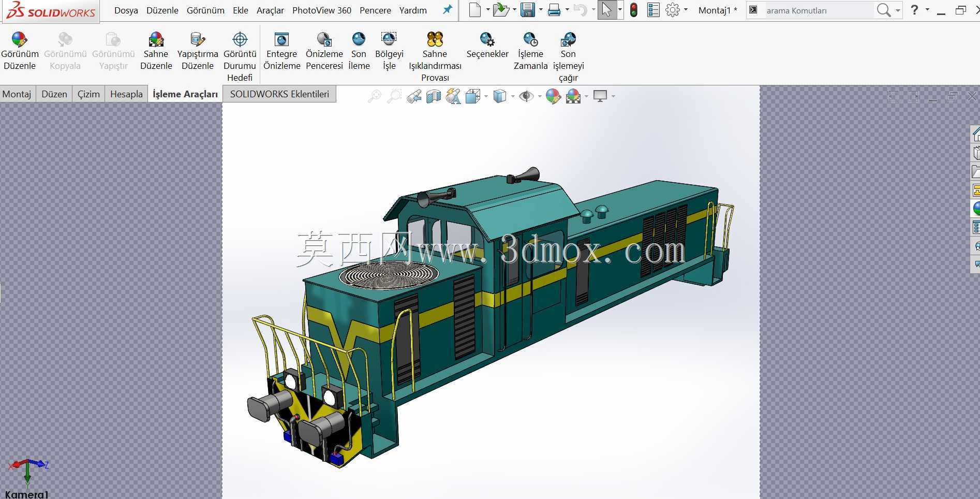Expand view orientation dropdown arrow
The width and height of the screenshot is (980, 499).
pos(486,96)
